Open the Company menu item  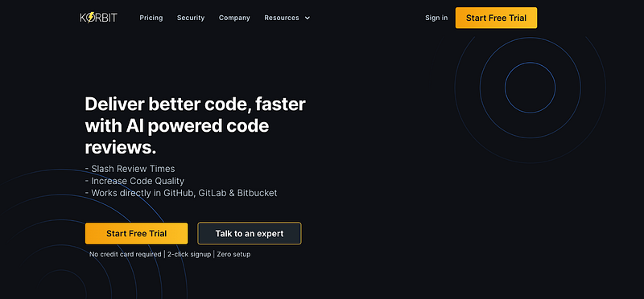pyautogui.click(x=234, y=18)
